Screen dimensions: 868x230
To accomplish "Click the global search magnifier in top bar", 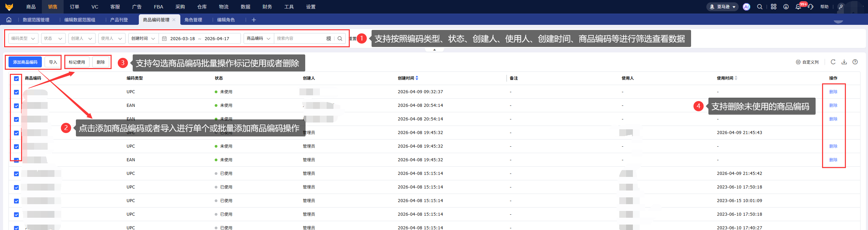I will 759,7.
